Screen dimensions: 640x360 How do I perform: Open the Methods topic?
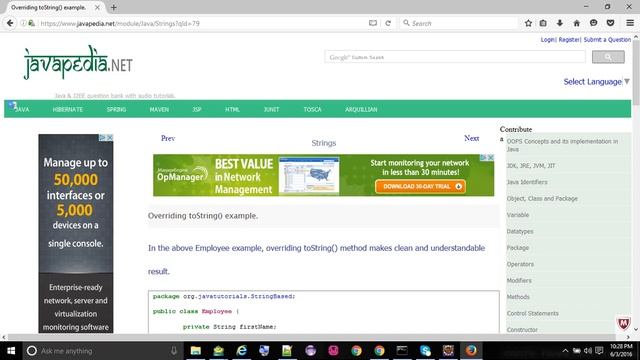tap(518, 297)
